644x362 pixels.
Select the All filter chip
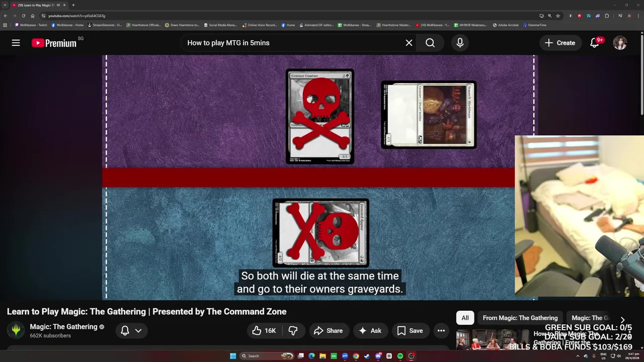coord(465,318)
